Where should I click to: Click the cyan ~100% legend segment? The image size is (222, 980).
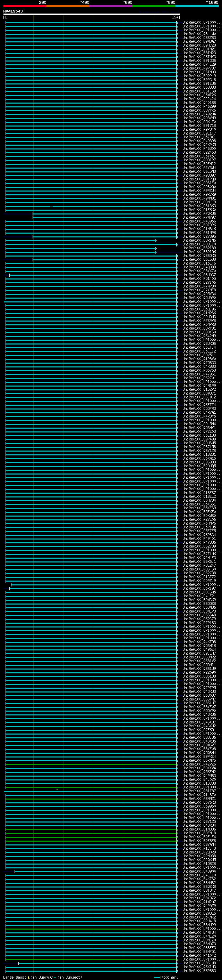click(197, 6)
